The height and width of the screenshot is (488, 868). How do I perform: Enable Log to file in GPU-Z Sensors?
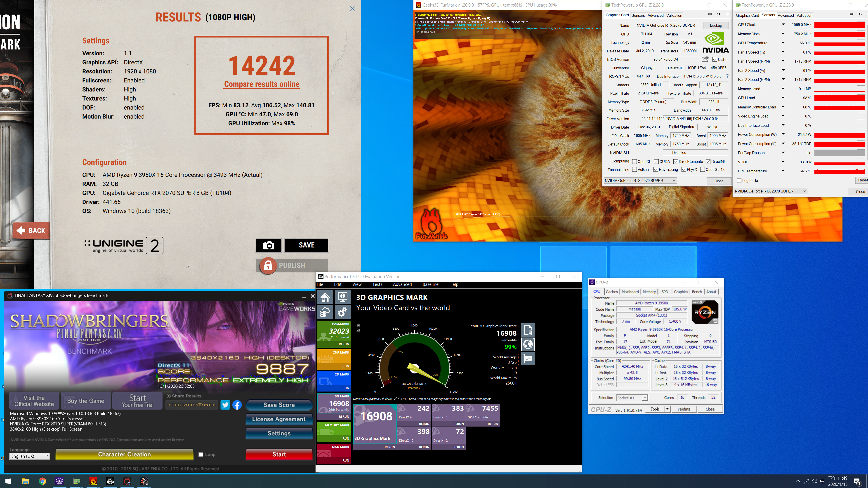click(739, 181)
